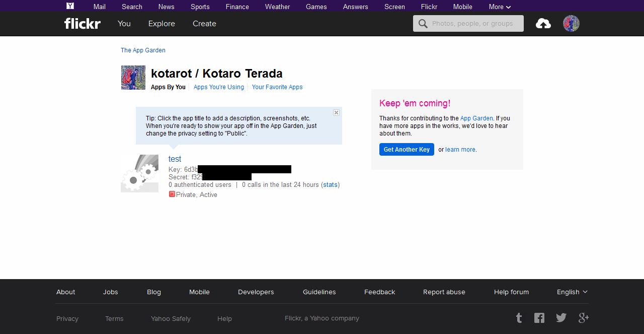Open Yahoo Answers link

pos(356,7)
